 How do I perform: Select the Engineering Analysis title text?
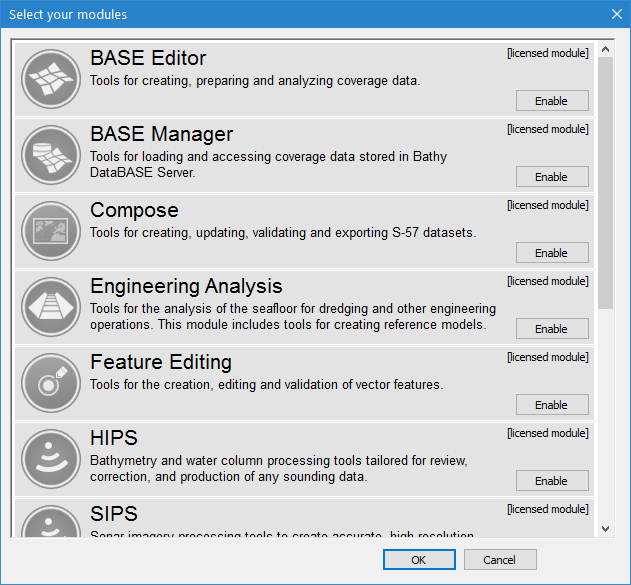(x=186, y=287)
